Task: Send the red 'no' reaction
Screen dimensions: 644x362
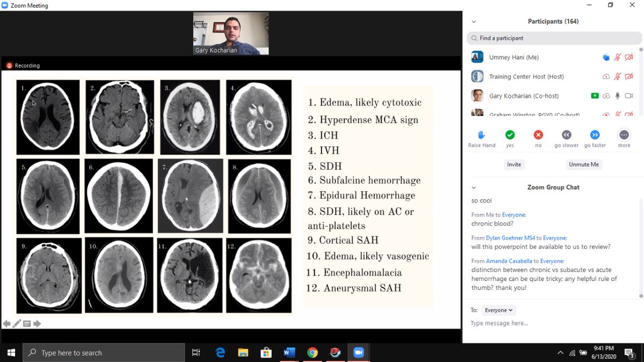Action: (538, 135)
